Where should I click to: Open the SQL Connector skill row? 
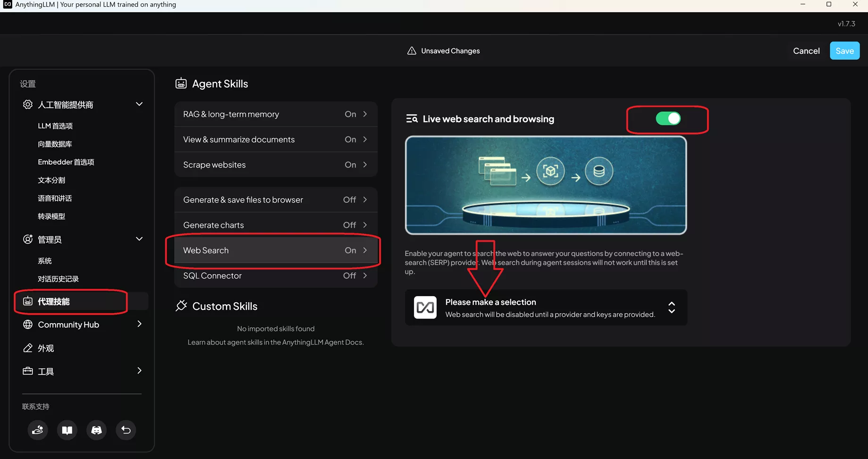click(x=276, y=276)
